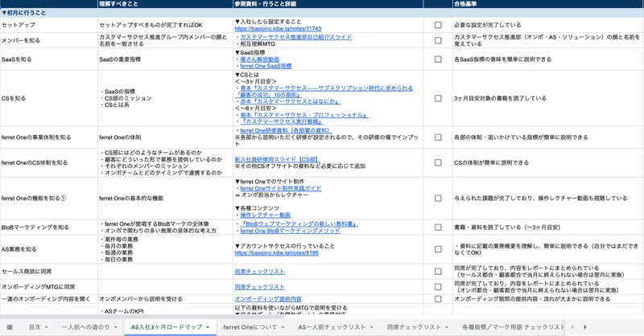Check the ferret Oneの事業体制を知る checkbox

[438, 137]
